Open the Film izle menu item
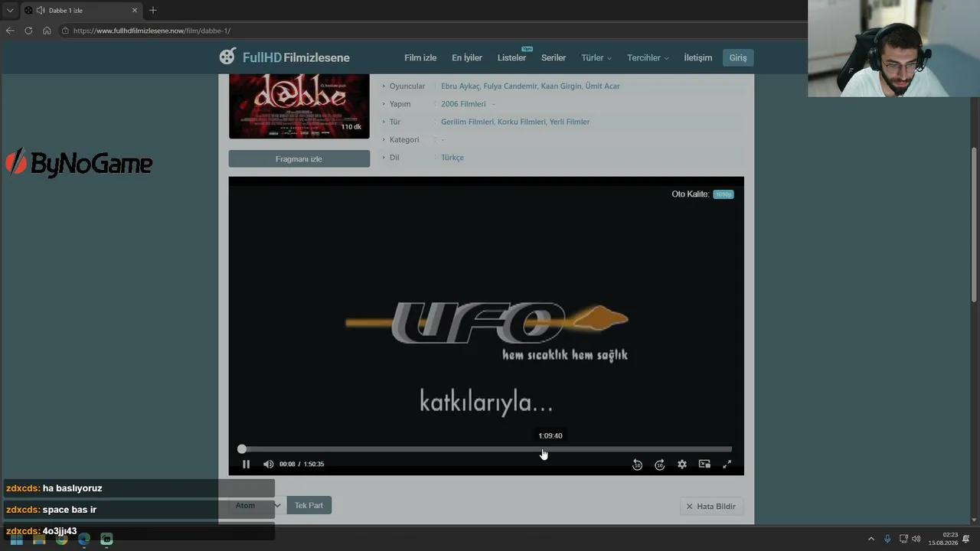This screenshot has width=980, height=551. (x=420, y=57)
